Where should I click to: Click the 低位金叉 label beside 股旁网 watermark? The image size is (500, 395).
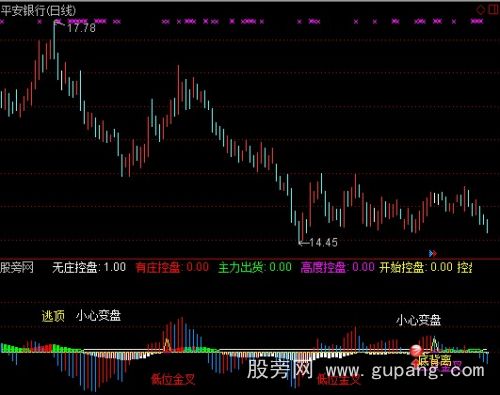click(339, 380)
